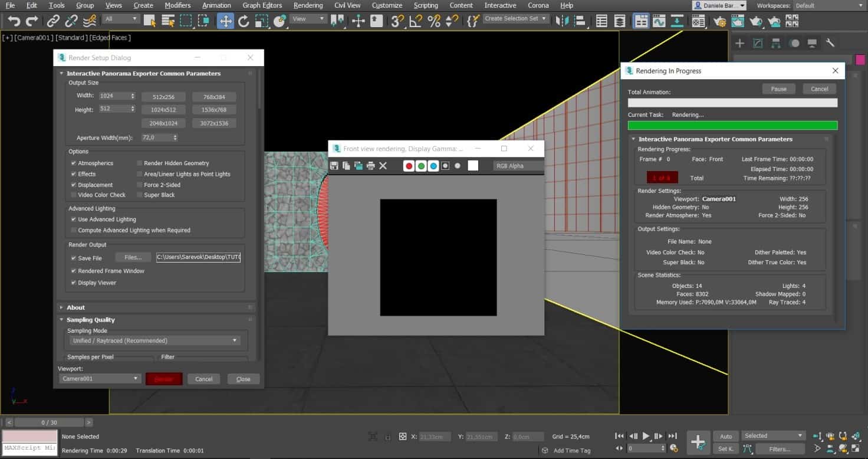Screen dimensions: 868x459
Task: Toggle the blue channel display
Action: pyautogui.click(x=433, y=166)
